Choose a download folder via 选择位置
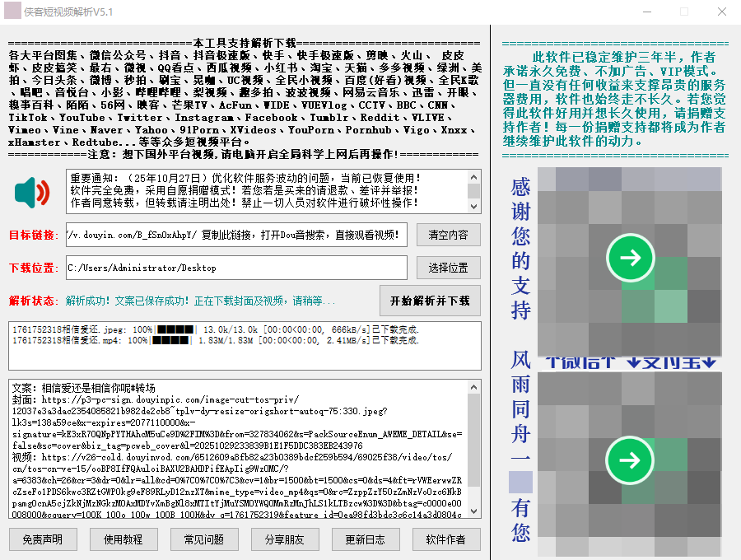Image resolution: width=741 pixels, height=560 pixels. coord(448,268)
